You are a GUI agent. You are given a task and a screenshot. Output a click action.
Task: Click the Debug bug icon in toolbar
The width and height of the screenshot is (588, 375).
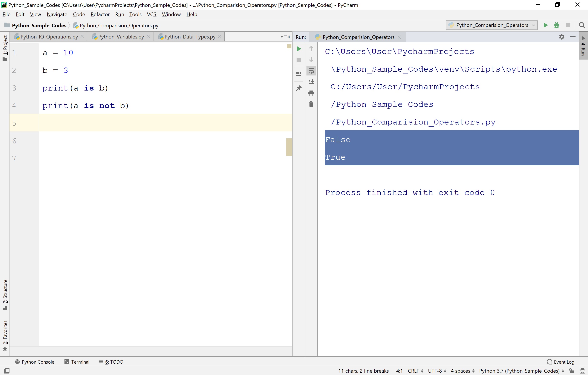click(556, 25)
